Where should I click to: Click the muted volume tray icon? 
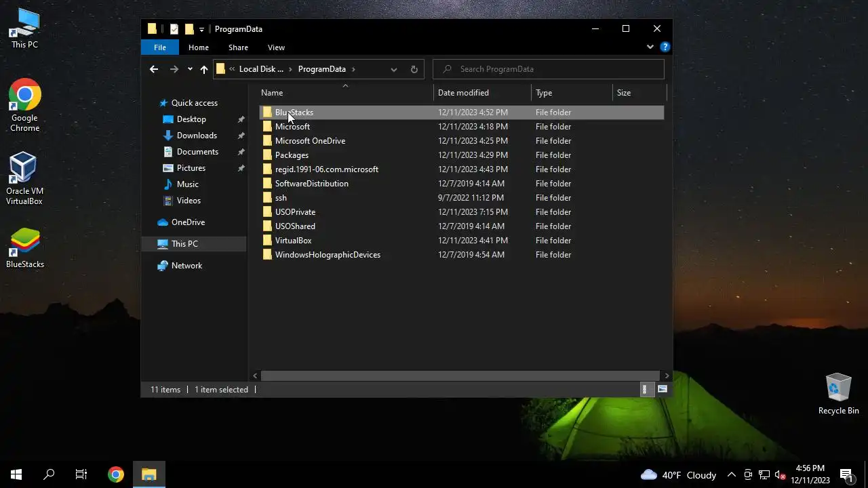(x=781, y=474)
